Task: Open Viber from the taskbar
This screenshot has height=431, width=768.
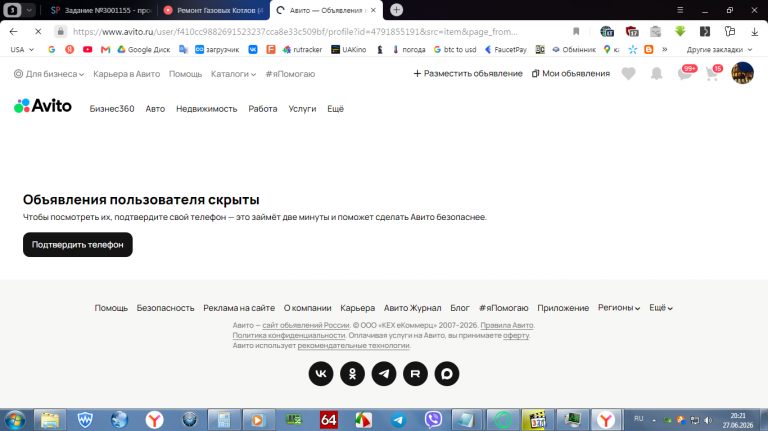Action: [433, 420]
